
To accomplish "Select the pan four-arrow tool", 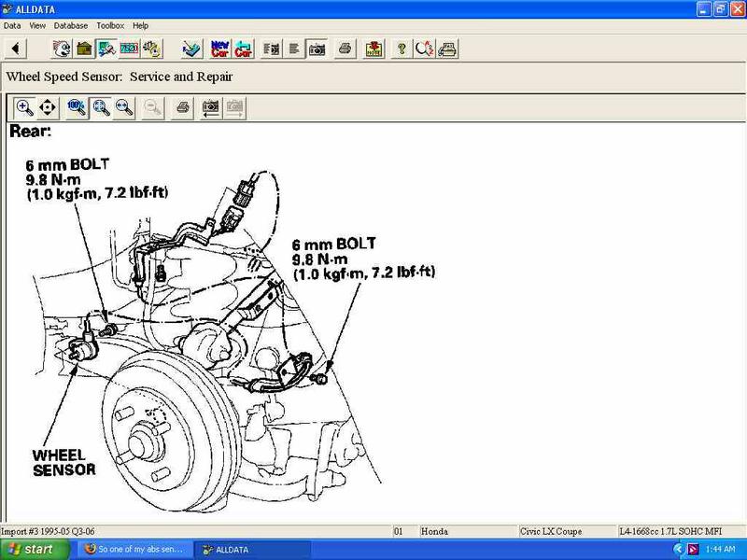I will [48, 107].
